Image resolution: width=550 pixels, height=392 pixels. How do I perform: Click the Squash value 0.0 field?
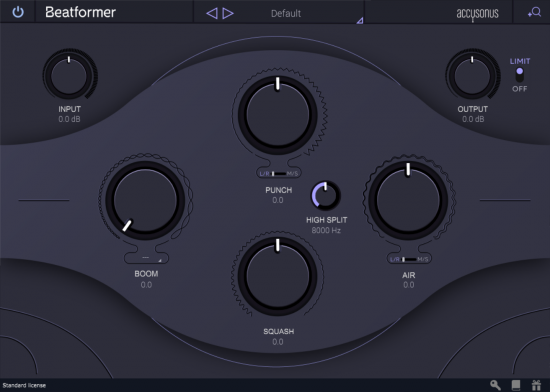coord(278,342)
